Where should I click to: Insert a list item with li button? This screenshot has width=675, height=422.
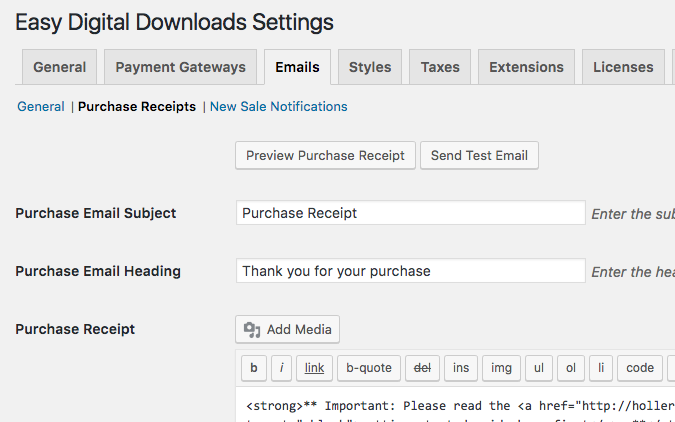tap(600, 368)
